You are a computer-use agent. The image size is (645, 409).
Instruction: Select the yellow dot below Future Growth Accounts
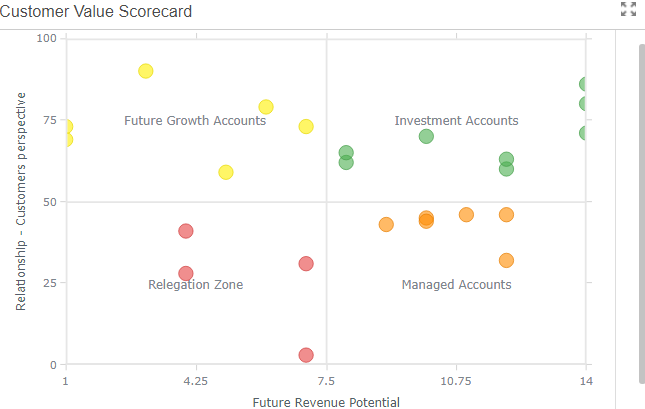click(x=226, y=172)
